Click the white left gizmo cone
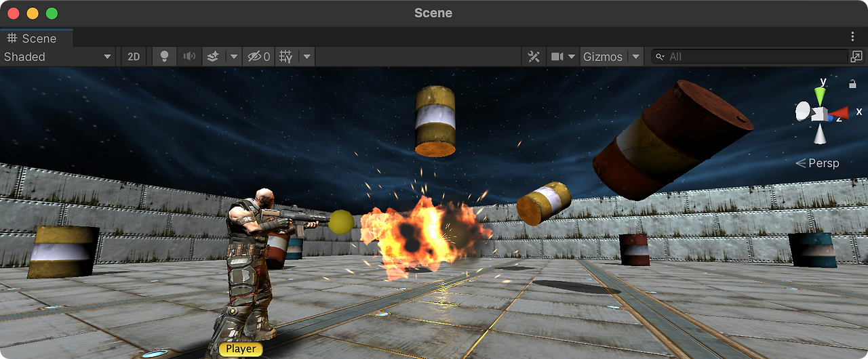Viewport: 868px width, 359px height. pyautogui.click(x=803, y=110)
